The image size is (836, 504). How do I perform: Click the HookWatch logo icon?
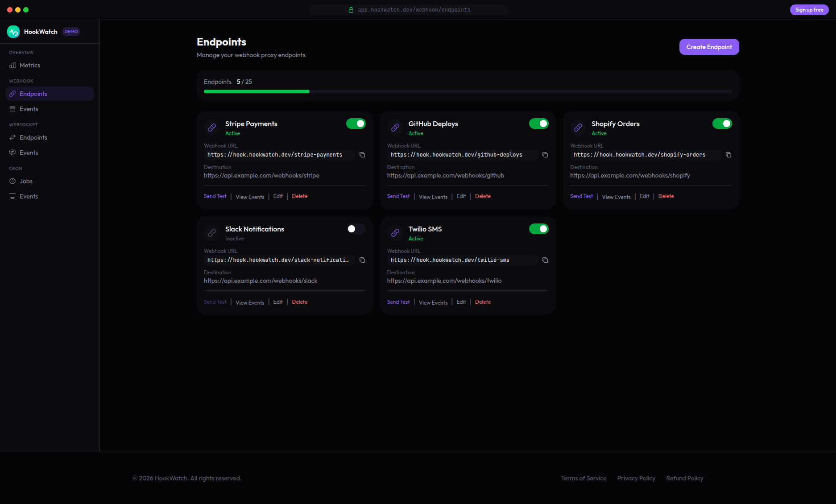point(13,31)
